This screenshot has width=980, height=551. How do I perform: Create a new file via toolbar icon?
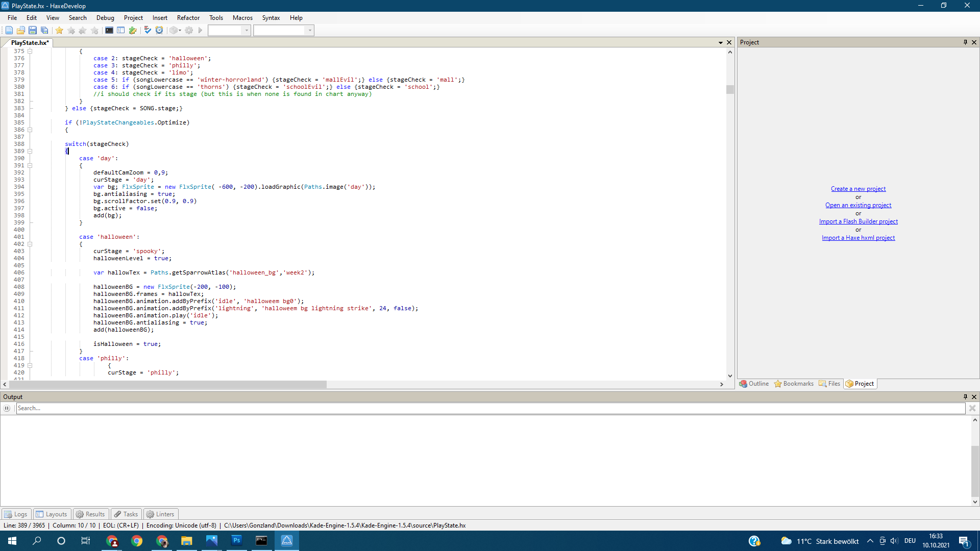tap(9, 30)
